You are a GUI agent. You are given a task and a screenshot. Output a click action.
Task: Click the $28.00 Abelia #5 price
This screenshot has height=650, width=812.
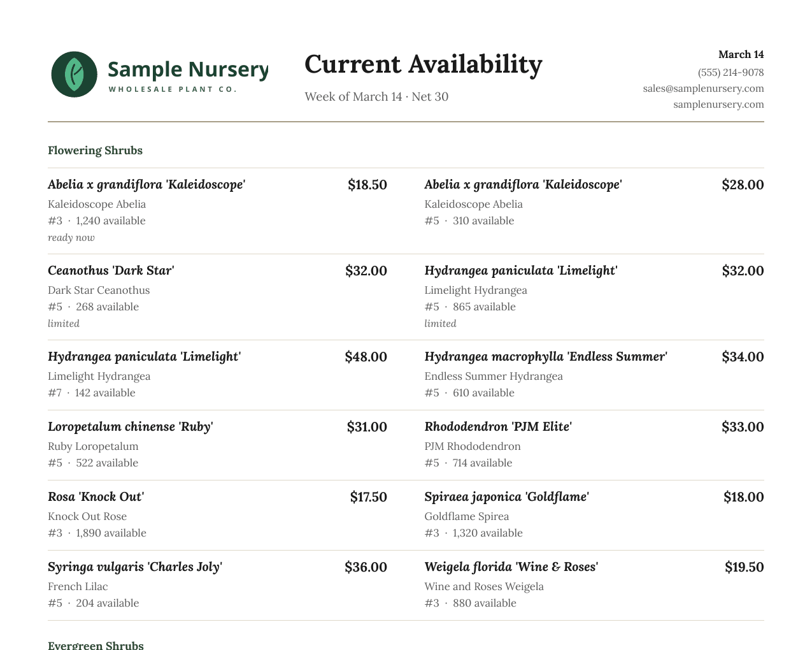pyautogui.click(x=743, y=185)
